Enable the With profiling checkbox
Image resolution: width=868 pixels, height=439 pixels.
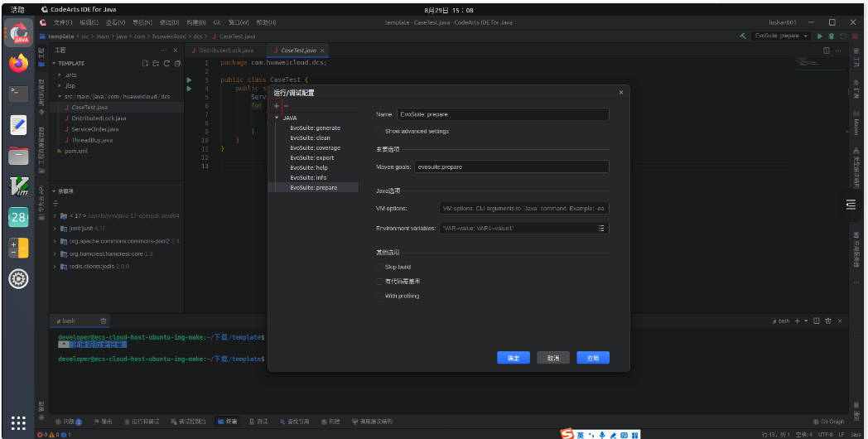[x=379, y=296]
